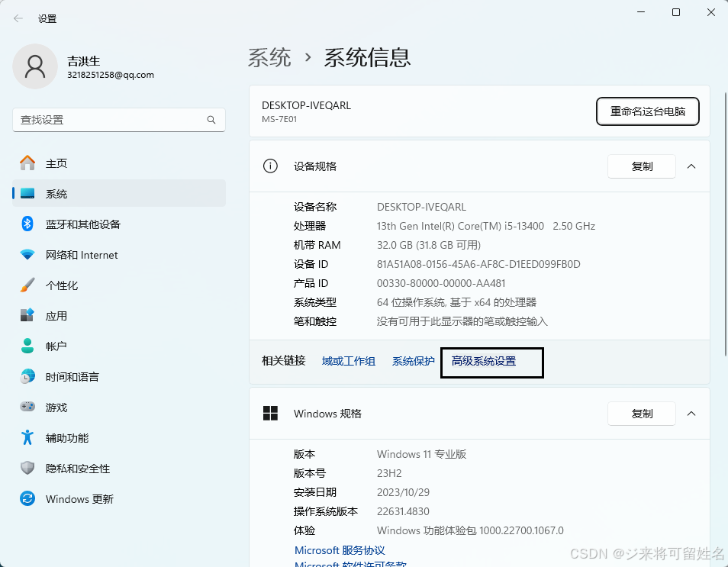Open 域或工作组 link
This screenshot has height=567, width=728.
pyautogui.click(x=348, y=361)
